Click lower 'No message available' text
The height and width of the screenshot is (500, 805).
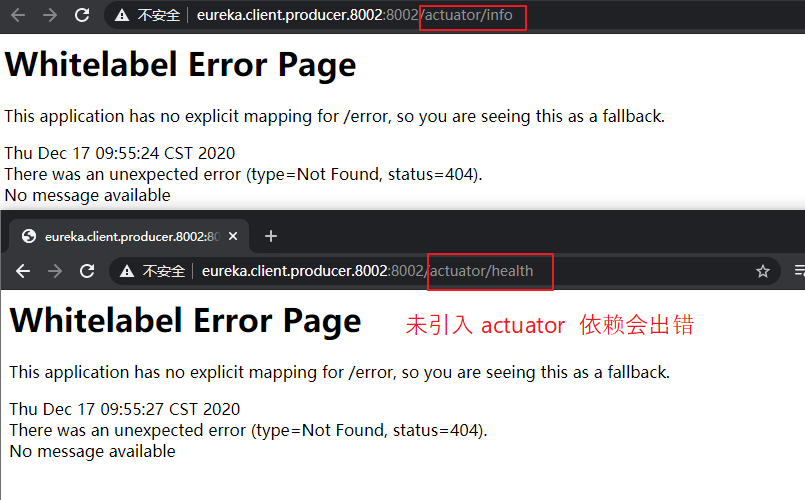click(92, 451)
